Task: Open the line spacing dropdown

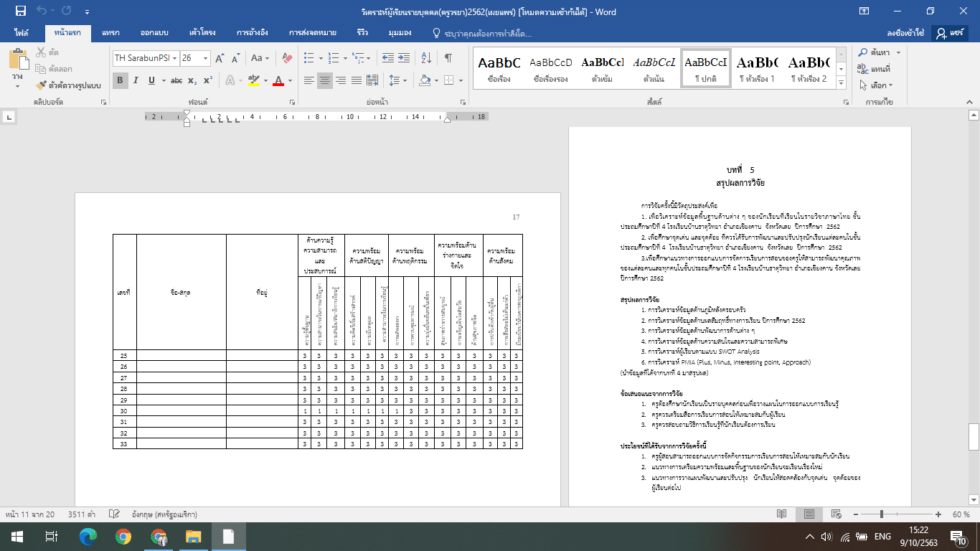Action: click(396, 80)
